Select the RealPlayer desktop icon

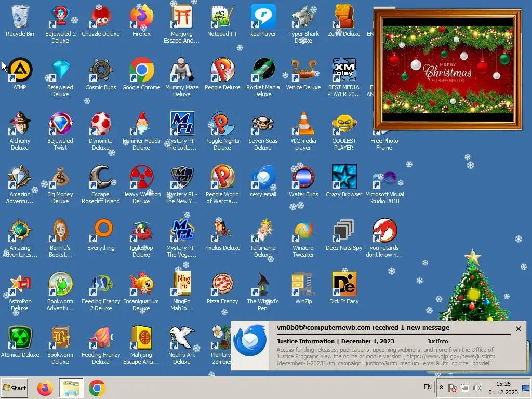pos(262,20)
